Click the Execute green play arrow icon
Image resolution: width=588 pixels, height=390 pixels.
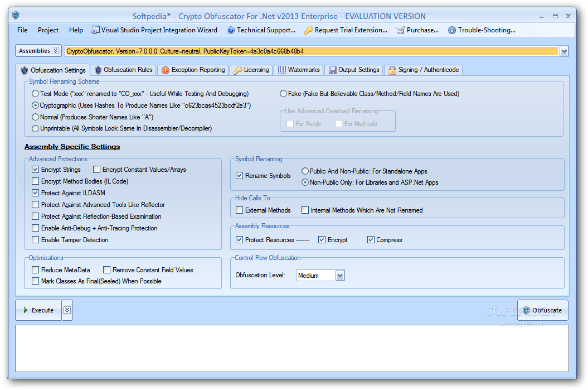[x=26, y=310]
